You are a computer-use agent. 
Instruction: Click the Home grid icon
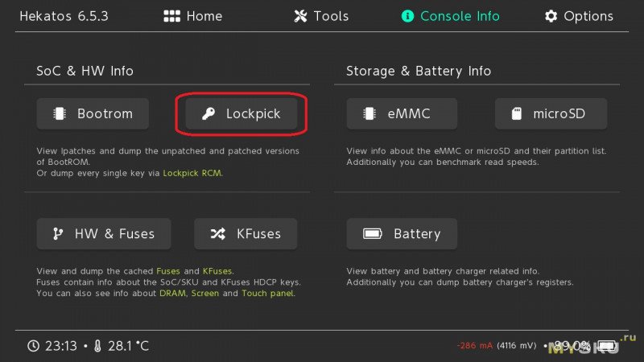(171, 16)
